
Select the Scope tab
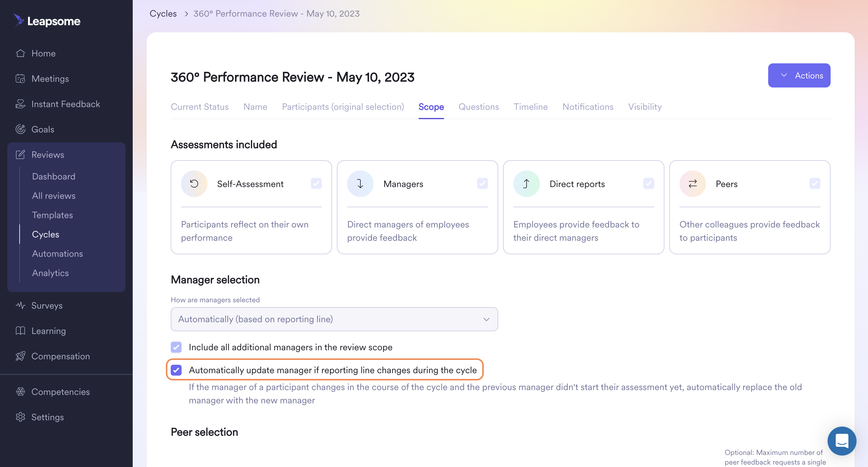tap(431, 107)
